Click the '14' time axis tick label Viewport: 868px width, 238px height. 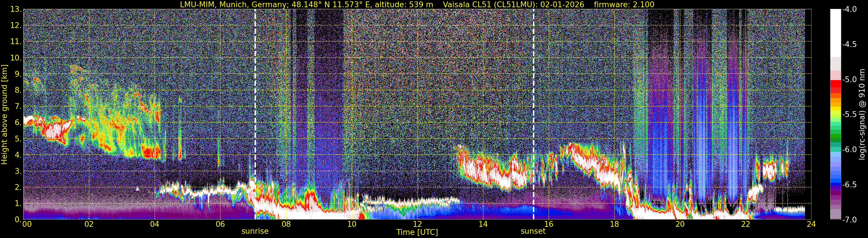click(483, 224)
